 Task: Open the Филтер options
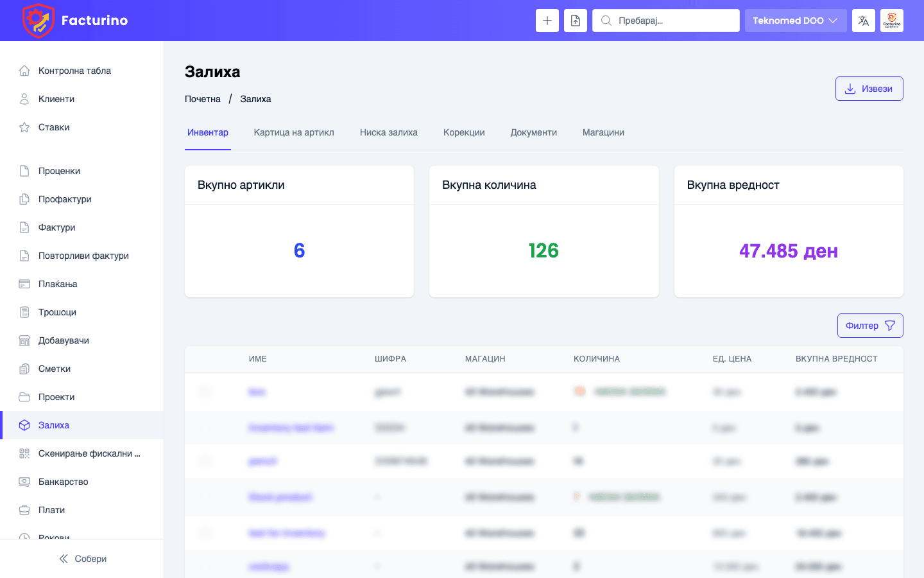click(869, 326)
